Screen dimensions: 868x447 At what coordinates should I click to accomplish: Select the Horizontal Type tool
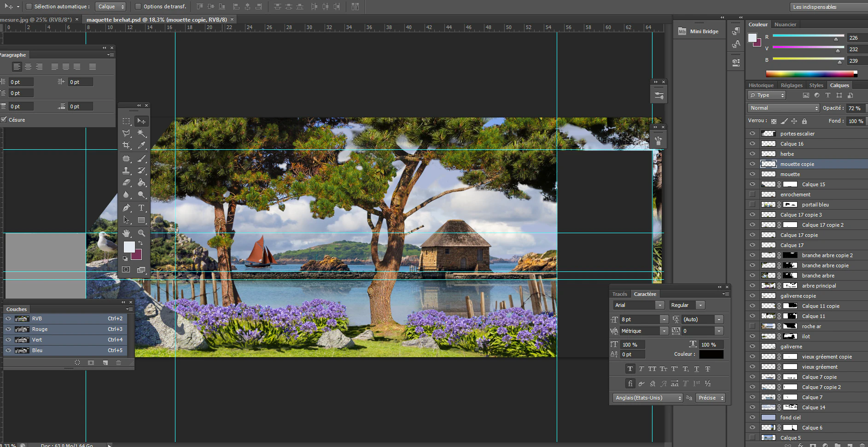click(x=141, y=208)
